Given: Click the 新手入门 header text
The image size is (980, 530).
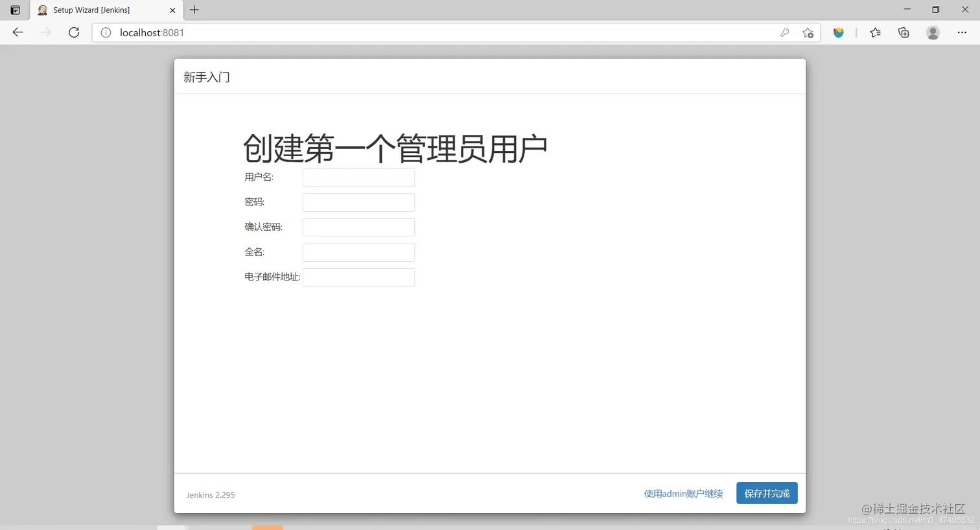Looking at the screenshot, I should coord(206,77).
